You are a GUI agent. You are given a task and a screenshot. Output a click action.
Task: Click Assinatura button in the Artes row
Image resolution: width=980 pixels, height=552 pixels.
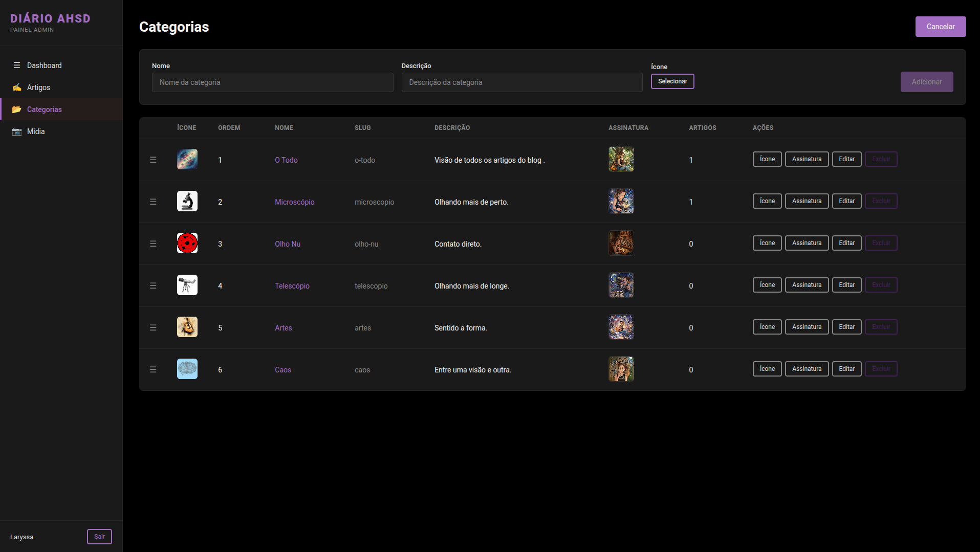[x=807, y=327]
